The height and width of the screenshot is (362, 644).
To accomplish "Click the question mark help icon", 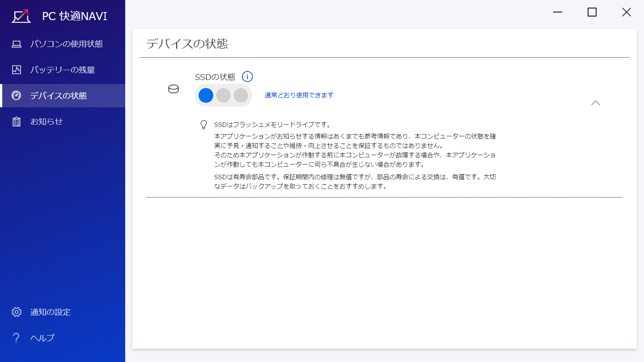I will [17, 338].
